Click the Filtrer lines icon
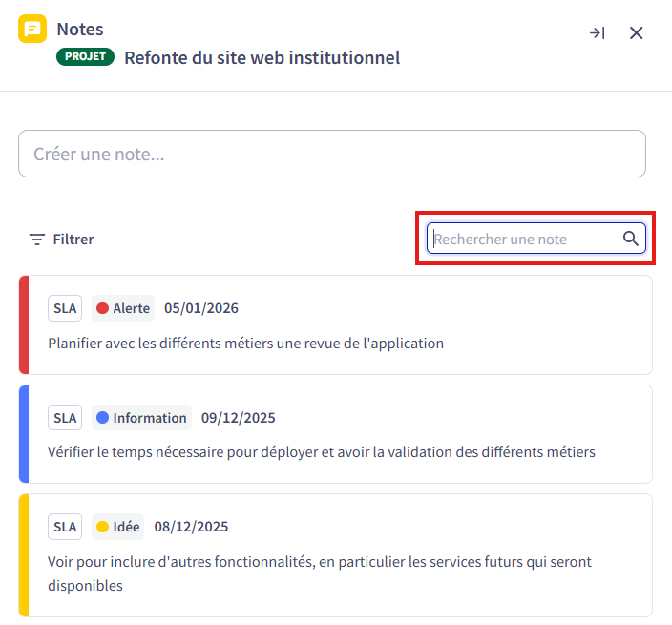672x625 pixels. click(37, 240)
